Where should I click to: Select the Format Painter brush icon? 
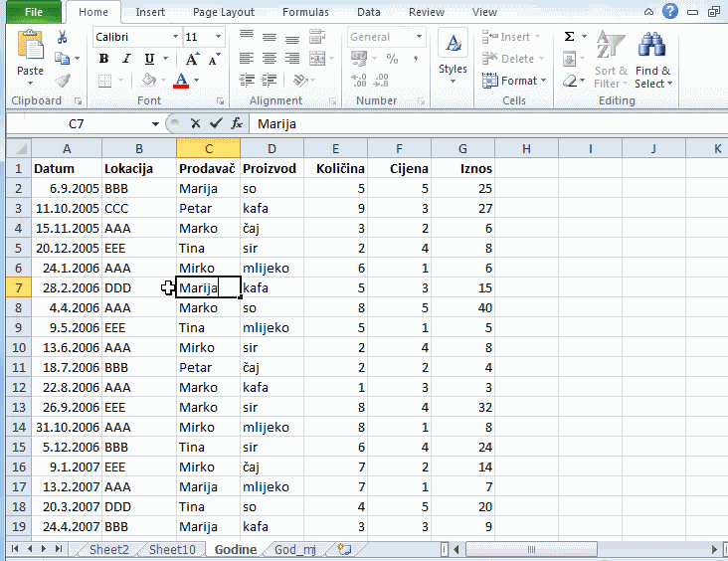pos(63,81)
